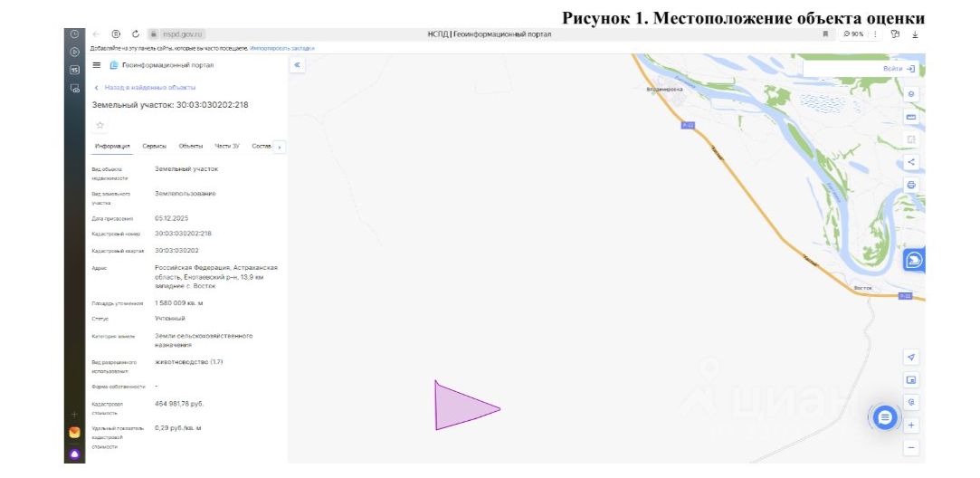Zoom in the map with plus

910,425
